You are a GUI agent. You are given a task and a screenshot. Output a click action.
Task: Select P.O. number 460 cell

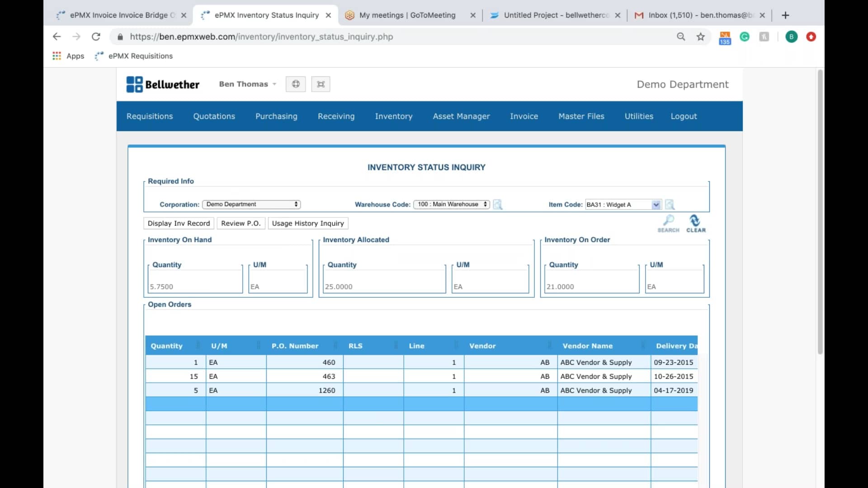click(x=305, y=362)
